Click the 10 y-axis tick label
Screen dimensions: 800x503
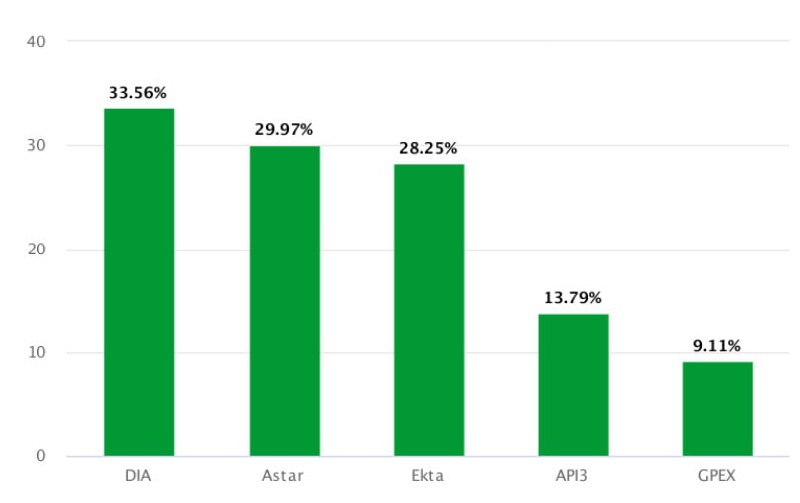point(38,353)
